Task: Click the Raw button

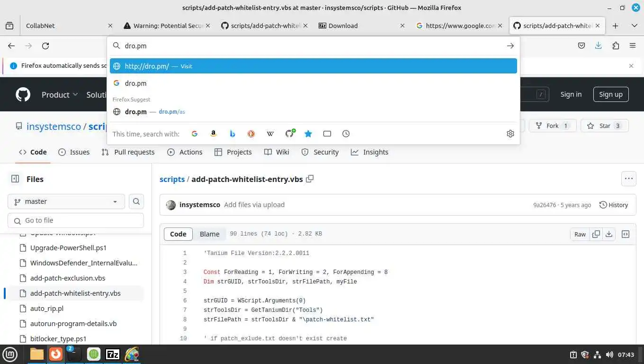Action: [x=580, y=234]
